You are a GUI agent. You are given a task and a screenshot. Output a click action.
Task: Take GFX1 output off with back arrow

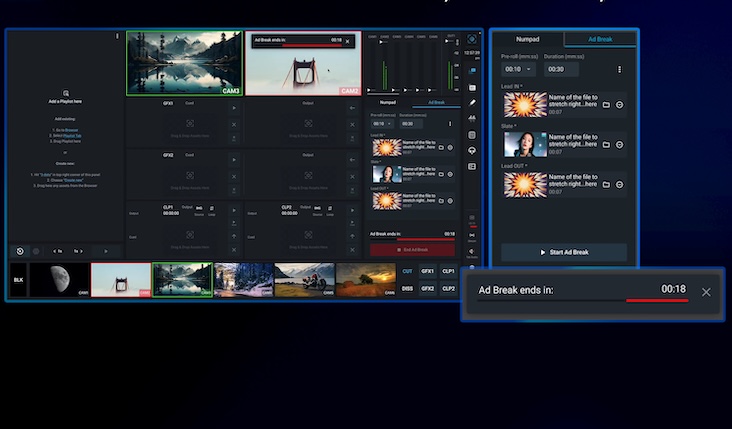[352, 108]
